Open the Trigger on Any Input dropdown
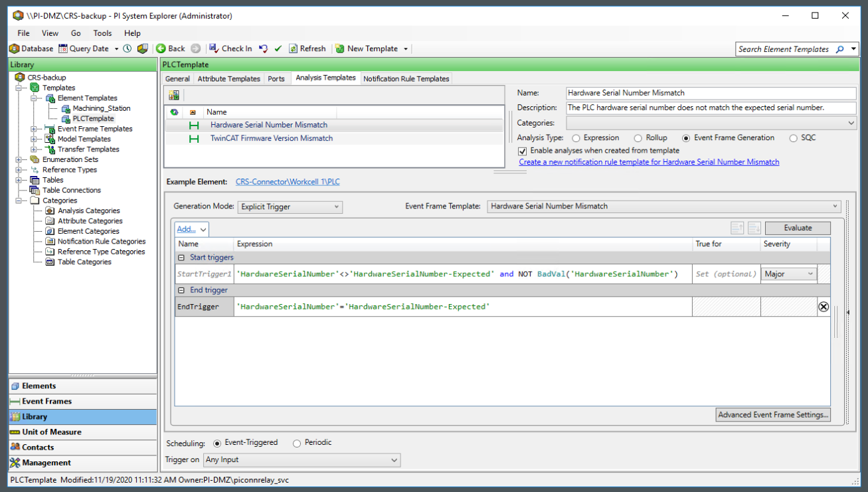This screenshot has height=492, width=868. [302, 459]
